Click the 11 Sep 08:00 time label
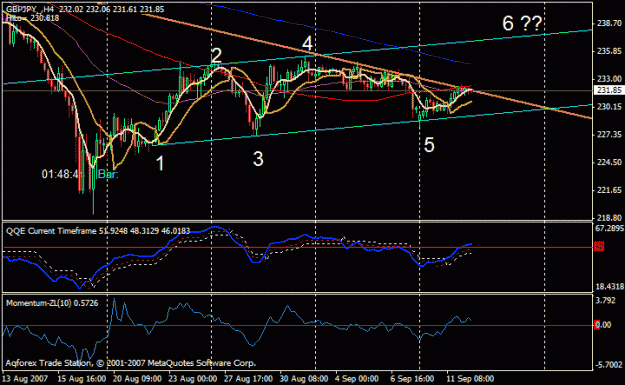Image resolution: width=625 pixels, height=385 pixels. click(x=470, y=379)
